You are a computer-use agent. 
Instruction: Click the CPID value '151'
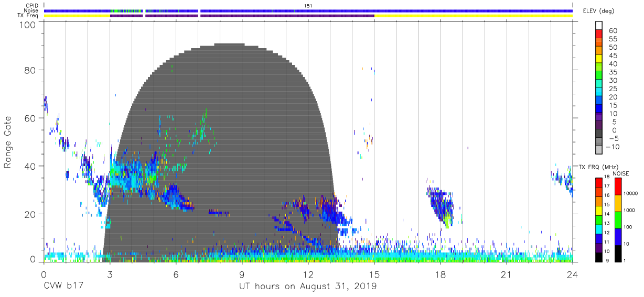pos(308,6)
